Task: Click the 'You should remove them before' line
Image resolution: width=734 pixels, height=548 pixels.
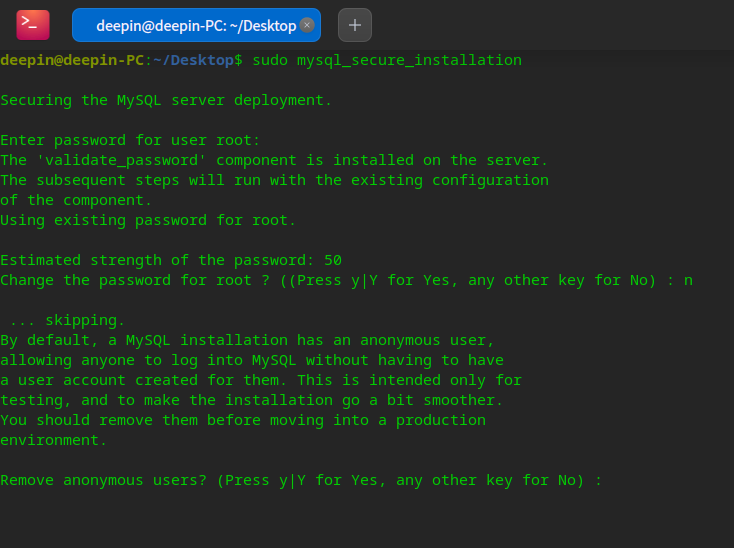Action: [243, 420]
